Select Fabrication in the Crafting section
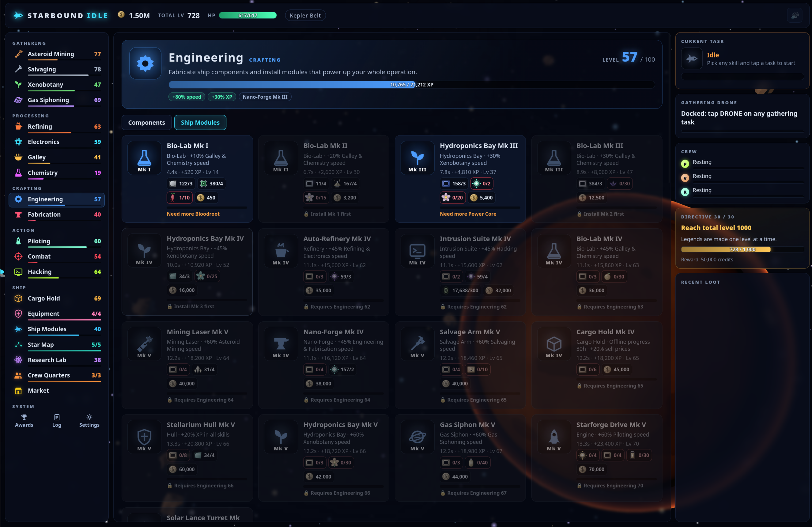Viewport: 812px width, 527px height. [57, 215]
